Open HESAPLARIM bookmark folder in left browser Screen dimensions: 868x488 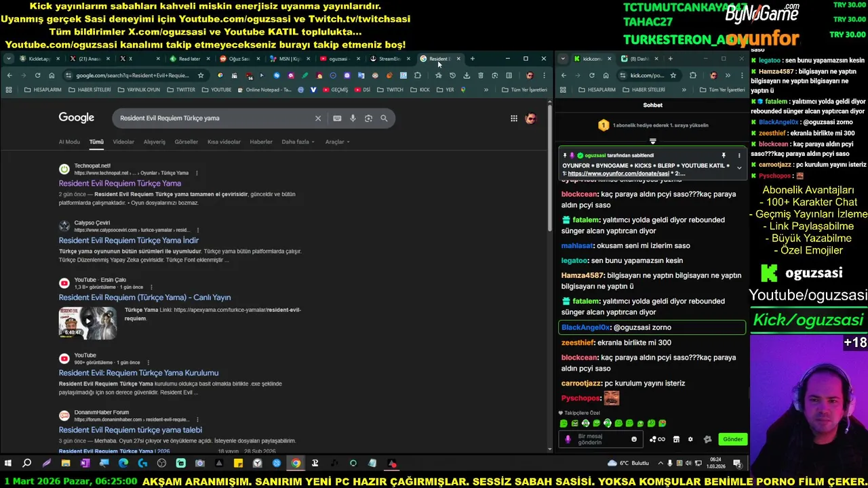click(x=43, y=89)
